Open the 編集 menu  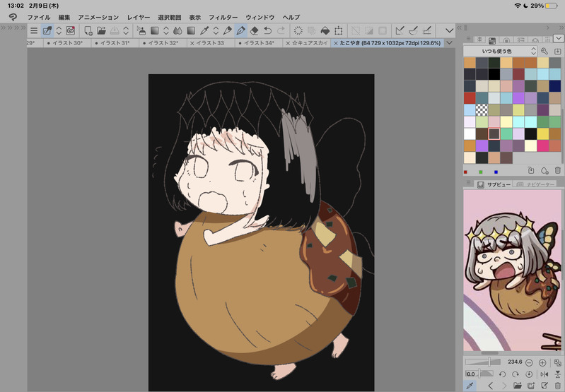coord(64,17)
